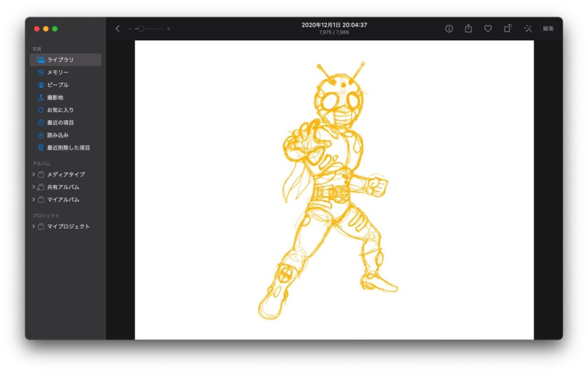Open 撮影地 in the sidebar

65,97
